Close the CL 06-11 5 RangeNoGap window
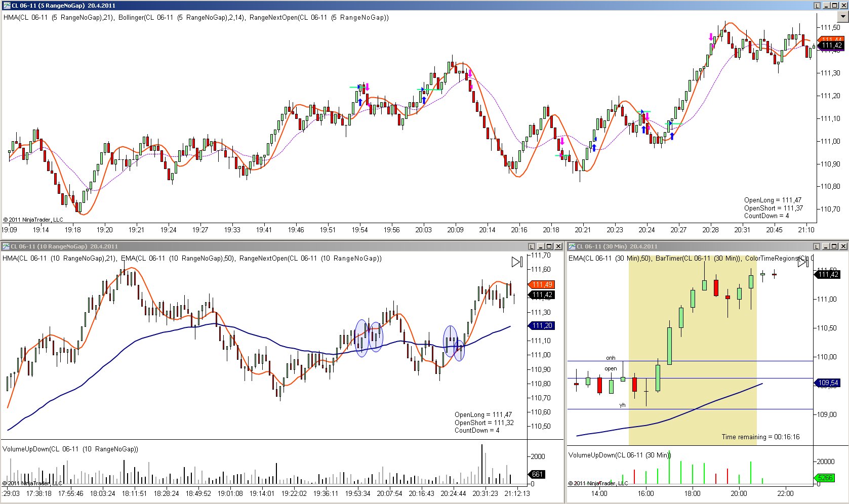The height and width of the screenshot is (504, 849). tap(843, 6)
